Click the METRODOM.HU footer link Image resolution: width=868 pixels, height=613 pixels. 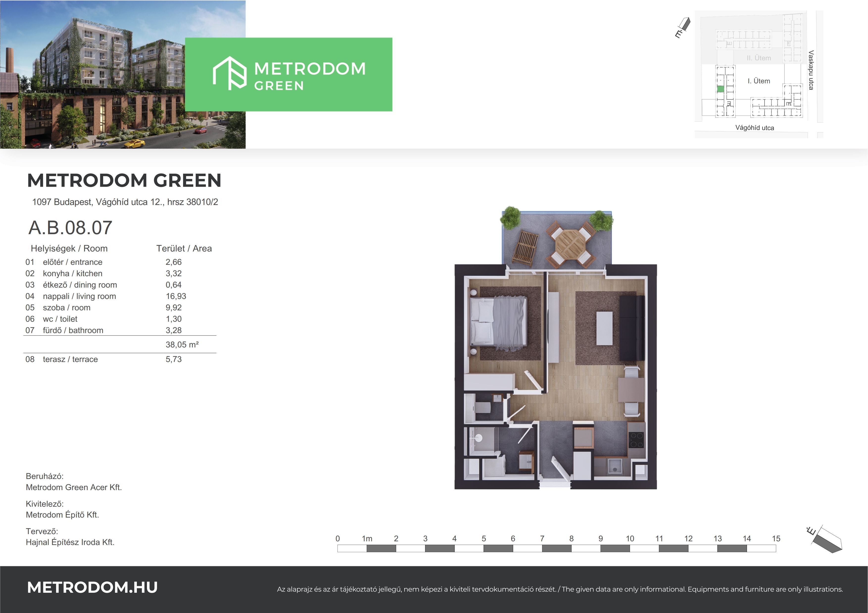pos(92,587)
